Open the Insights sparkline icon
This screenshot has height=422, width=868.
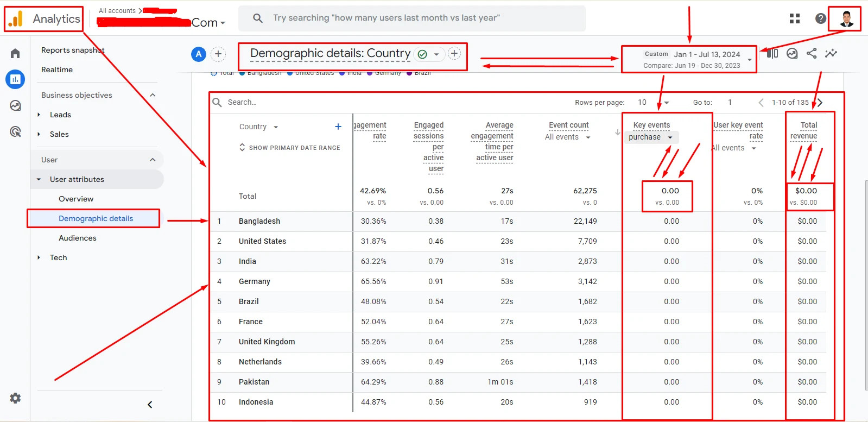coord(831,53)
